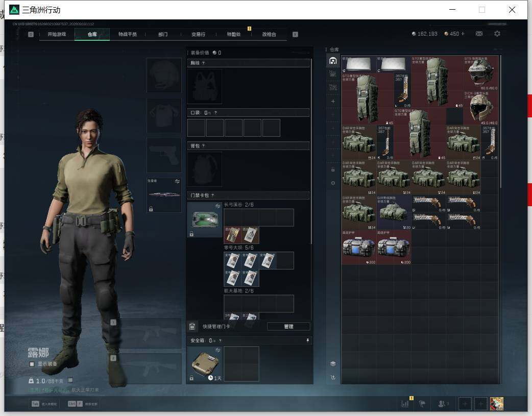Click the flag icon in bottom bar
The image size is (532, 416).
point(422,404)
